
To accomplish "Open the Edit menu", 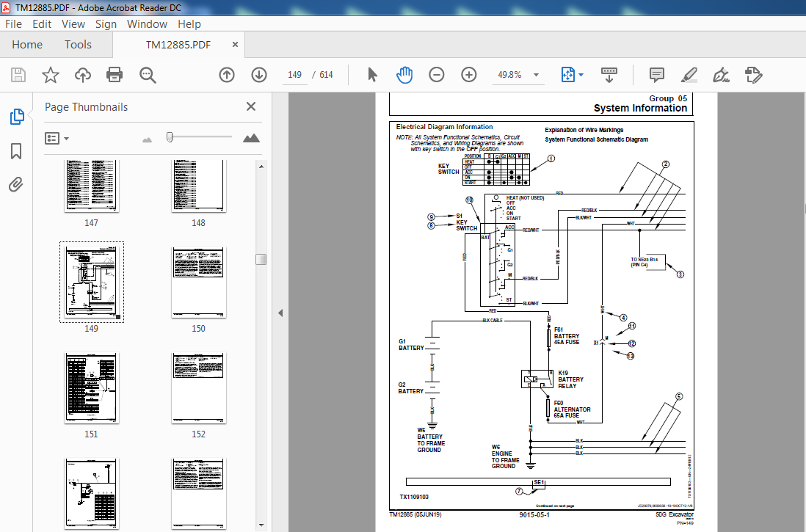I will click(42, 24).
